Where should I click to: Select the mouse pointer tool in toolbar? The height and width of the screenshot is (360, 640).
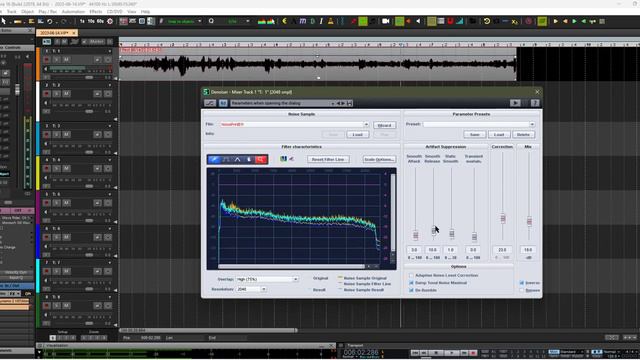coord(4,21)
